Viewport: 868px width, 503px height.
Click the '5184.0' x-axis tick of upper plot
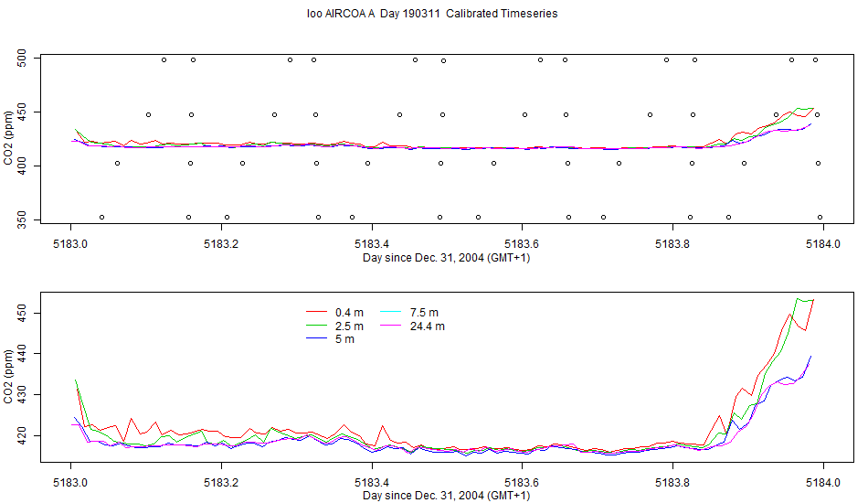[x=823, y=244]
